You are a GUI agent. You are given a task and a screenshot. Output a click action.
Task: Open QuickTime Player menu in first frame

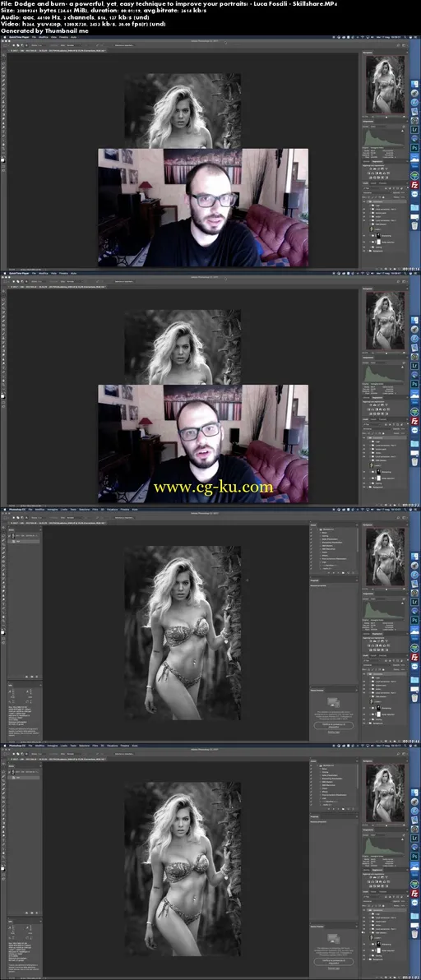[x=18, y=39]
